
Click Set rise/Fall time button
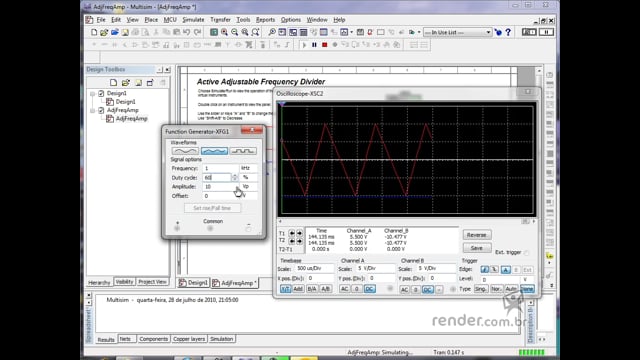pyautogui.click(x=212, y=208)
